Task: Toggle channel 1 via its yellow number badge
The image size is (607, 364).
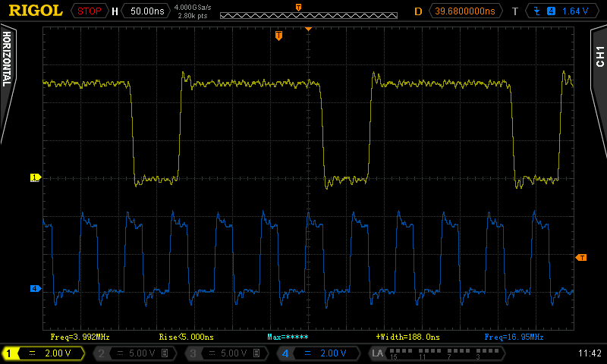Action: click(x=9, y=353)
